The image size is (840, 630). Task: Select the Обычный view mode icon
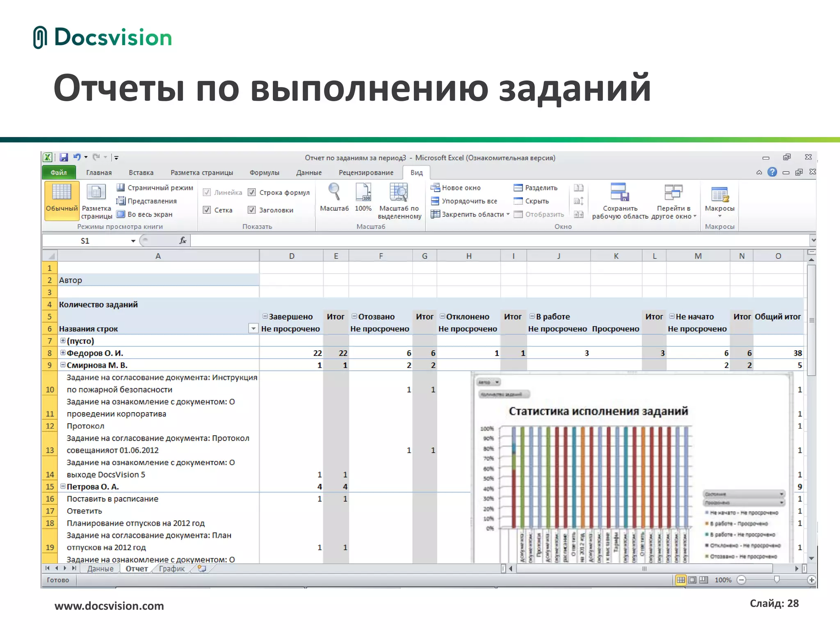[62, 201]
